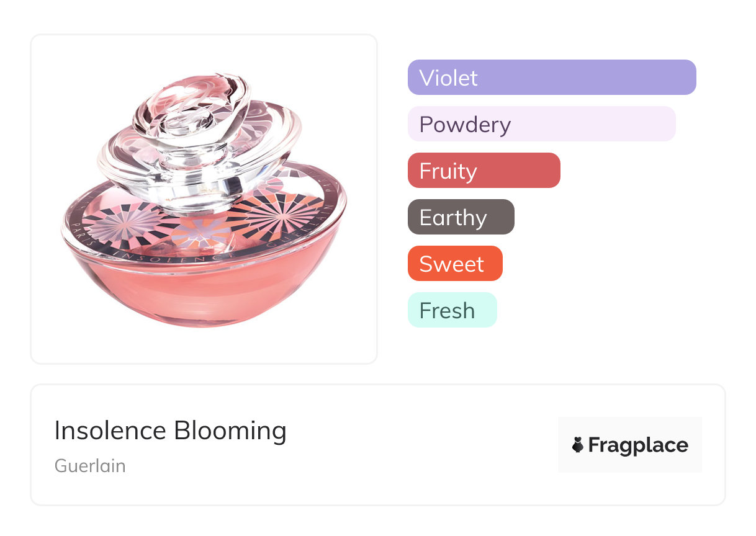The width and height of the screenshot is (756, 536).
Task: Click the word Powdery in the lavender bar
Action: [x=465, y=124]
